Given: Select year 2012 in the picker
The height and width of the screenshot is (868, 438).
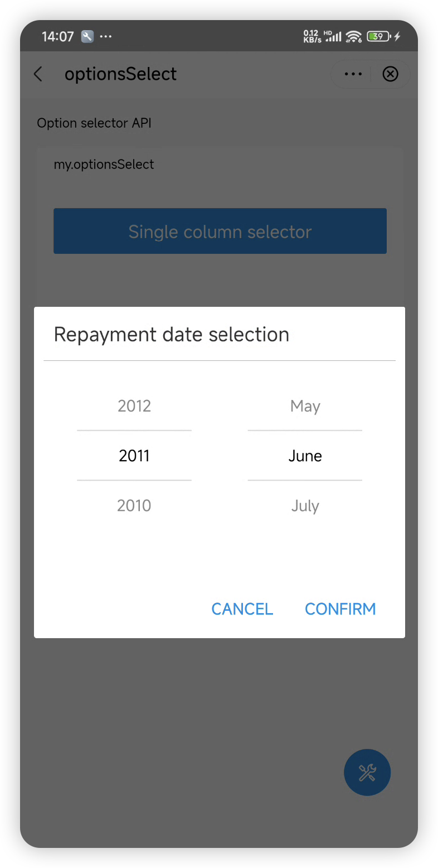Looking at the screenshot, I should tap(134, 406).
